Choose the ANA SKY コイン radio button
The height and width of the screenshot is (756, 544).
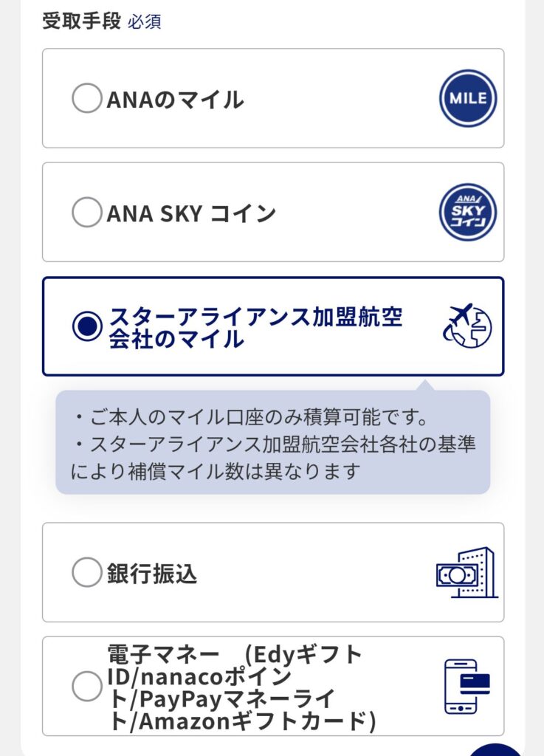86,213
